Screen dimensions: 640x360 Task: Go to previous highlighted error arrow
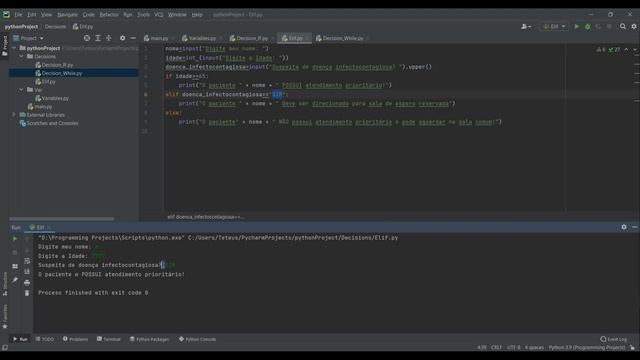pos(626,49)
